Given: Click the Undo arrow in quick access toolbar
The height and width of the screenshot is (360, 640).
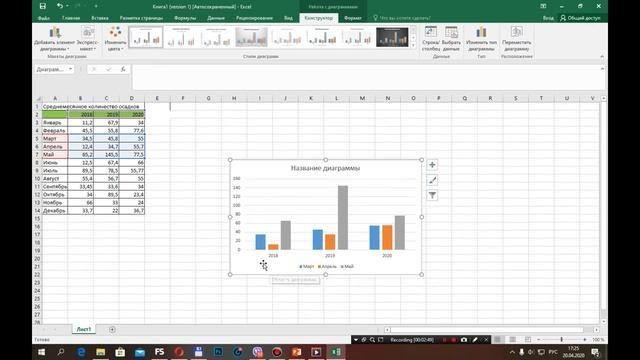Looking at the screenshot, I should pyautogui.click(x=60, y=6).
